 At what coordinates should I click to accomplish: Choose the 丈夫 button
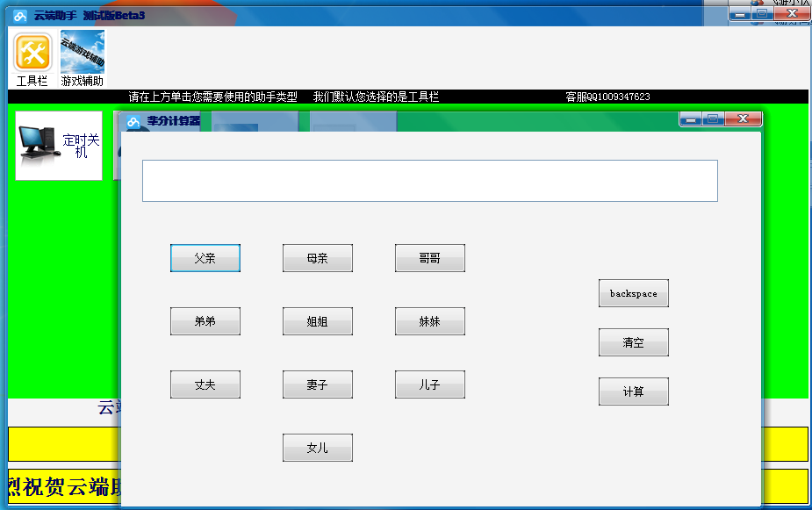point(205,384)
